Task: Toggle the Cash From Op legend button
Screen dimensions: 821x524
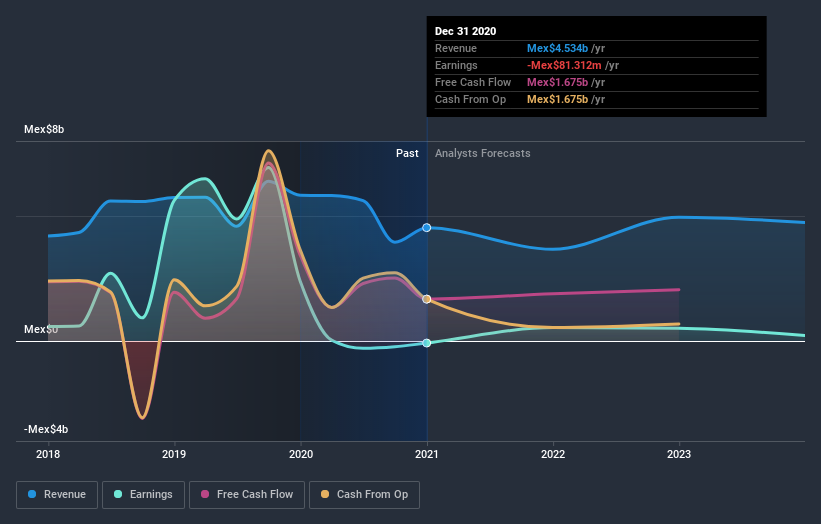Action: click(364, 495)
